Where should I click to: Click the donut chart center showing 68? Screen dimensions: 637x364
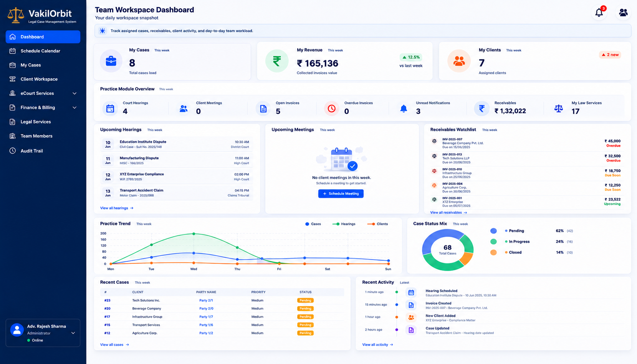[448, 250]
